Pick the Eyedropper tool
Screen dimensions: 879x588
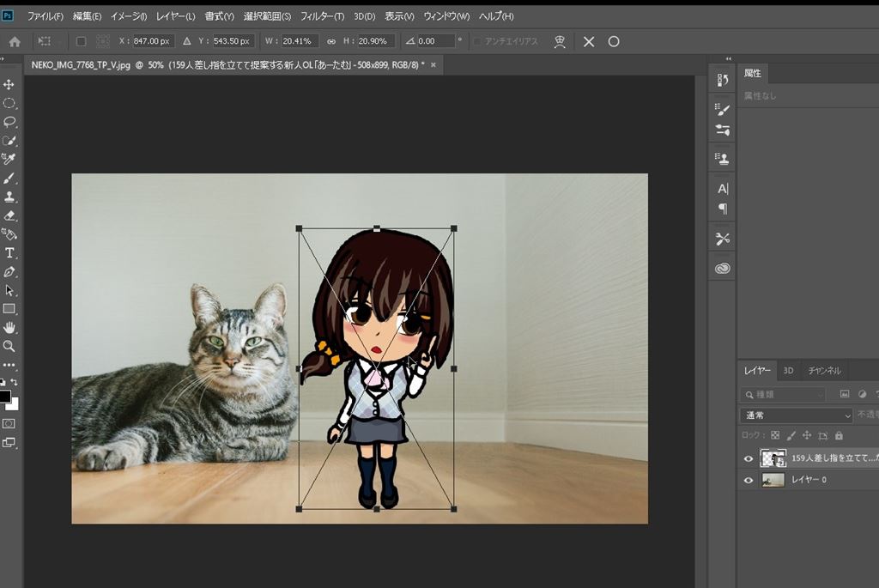pyautogui.click(x=9, y=159)
